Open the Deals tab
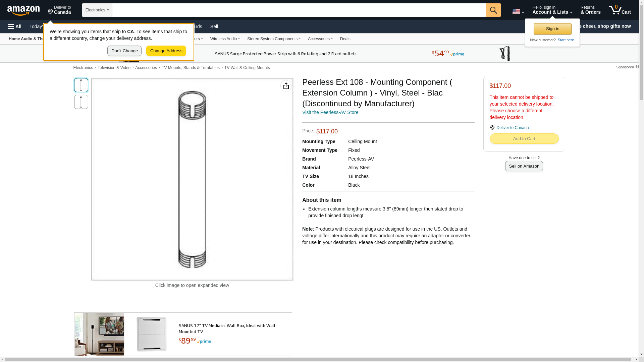This screenshot has width=644, height=362. [x=345, y=39]
